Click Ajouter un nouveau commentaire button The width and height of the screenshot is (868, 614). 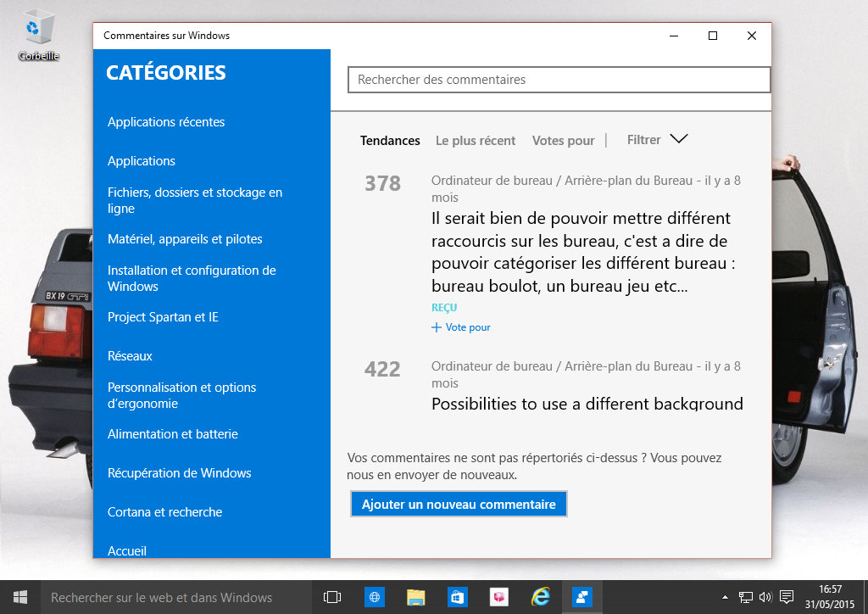click(459, 505)
